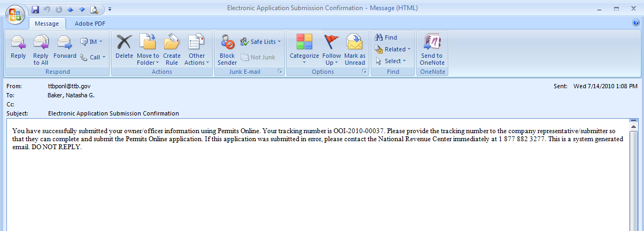
Task: Open Print Preview from quick access toolbar
Action: point(94,10)
